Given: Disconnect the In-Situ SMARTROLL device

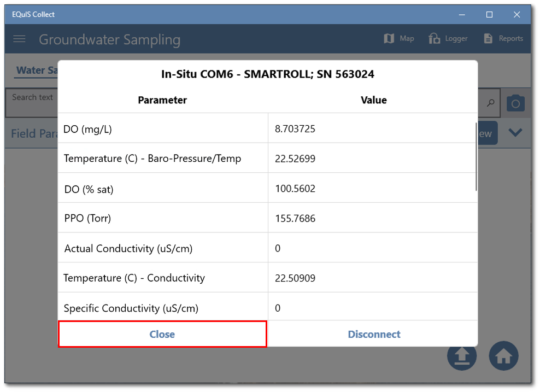Looking at the screenshot, I should click(373, 334).
